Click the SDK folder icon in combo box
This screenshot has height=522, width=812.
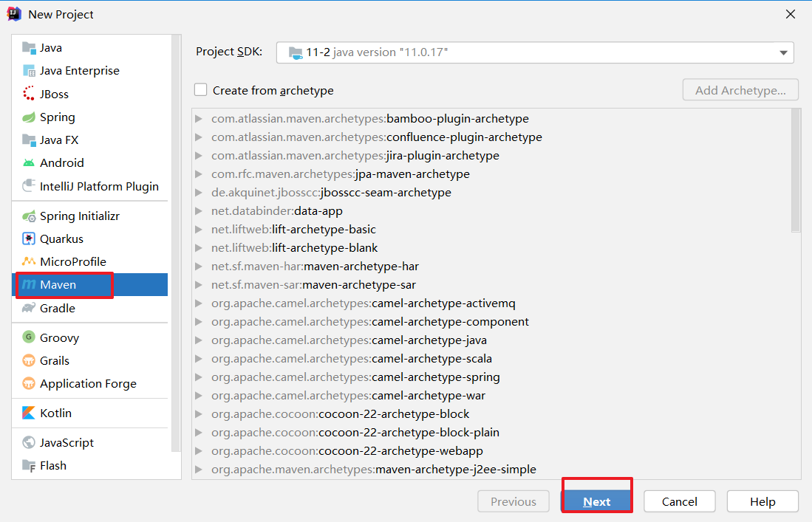(296, 52)
